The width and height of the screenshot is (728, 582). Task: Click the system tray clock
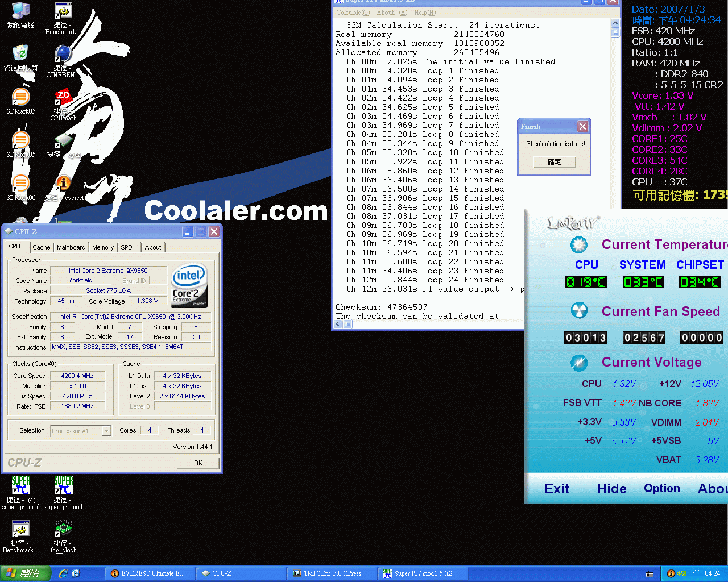tap(705, 573)
